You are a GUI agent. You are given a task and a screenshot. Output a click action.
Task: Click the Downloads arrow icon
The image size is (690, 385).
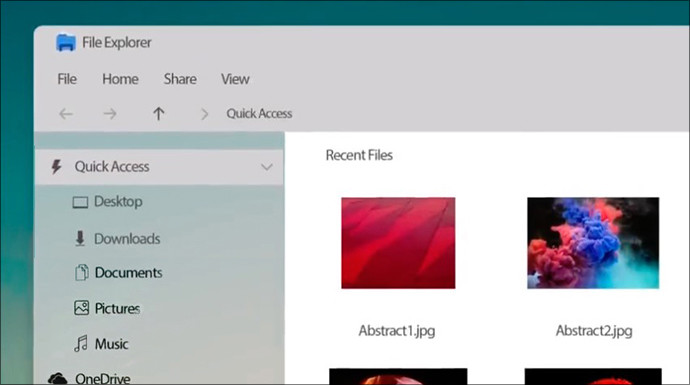(x=80, y=238)
